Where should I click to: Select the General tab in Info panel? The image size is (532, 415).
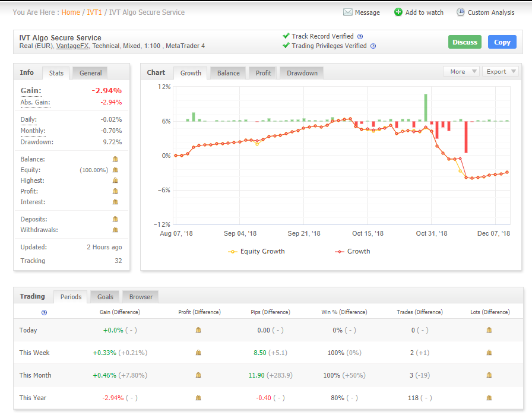[91, 73]
